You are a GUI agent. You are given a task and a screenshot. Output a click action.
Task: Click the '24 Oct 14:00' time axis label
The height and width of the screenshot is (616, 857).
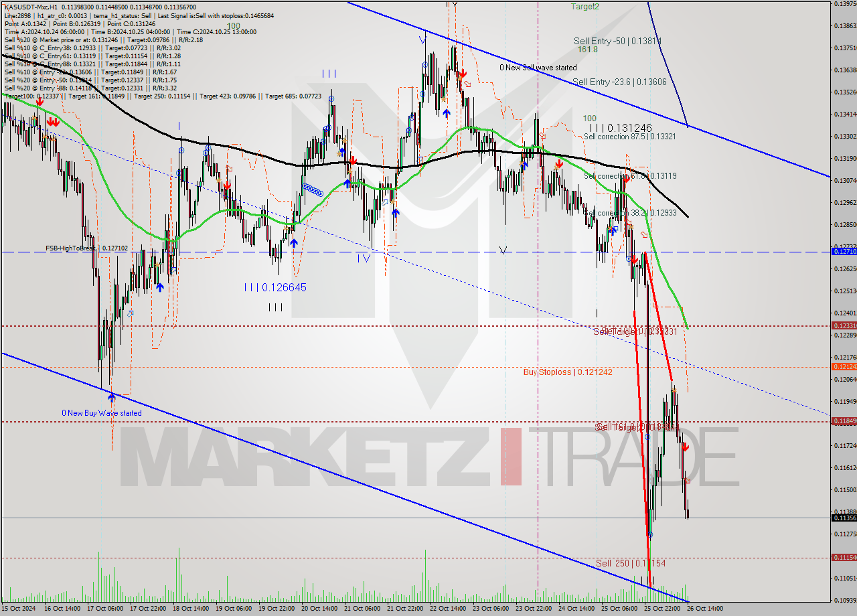(x=576, y=609)
